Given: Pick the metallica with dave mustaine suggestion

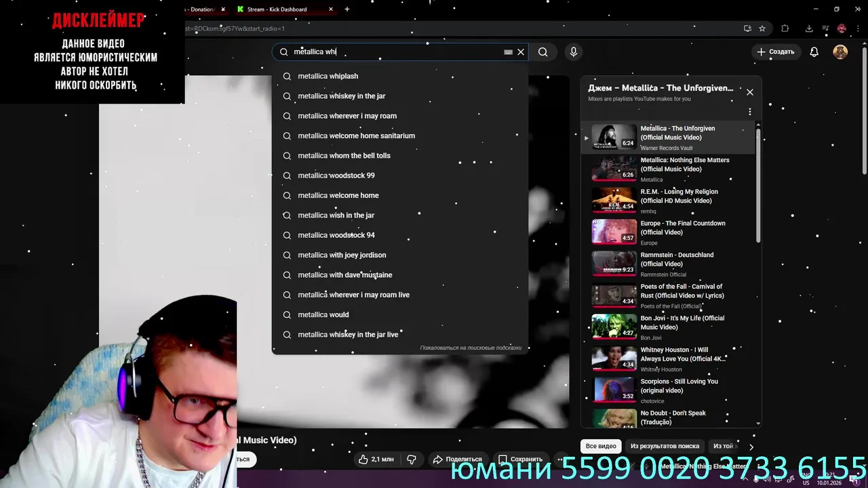Looking at the screenshot, I should [x=400, y=275].
